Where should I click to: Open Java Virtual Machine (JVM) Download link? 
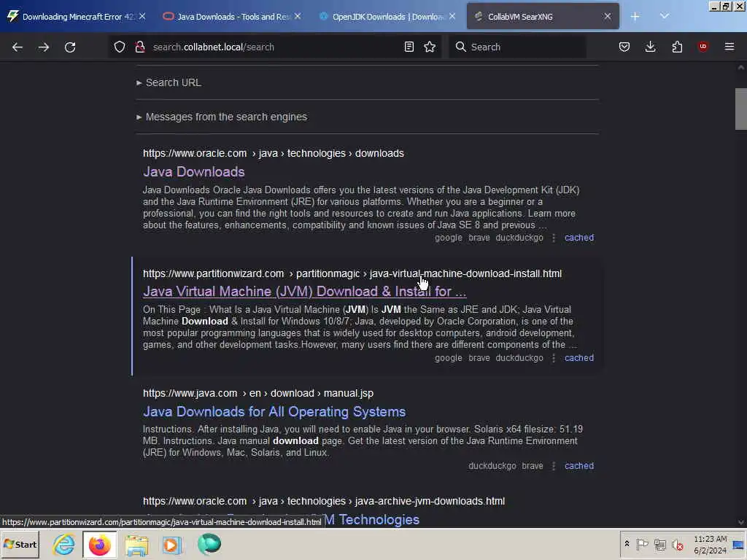point(304,291)
